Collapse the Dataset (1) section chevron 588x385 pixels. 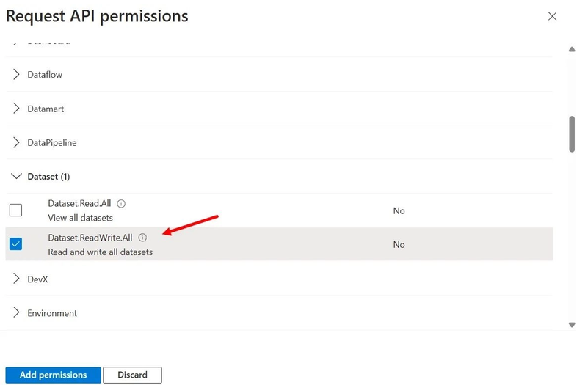16,176
